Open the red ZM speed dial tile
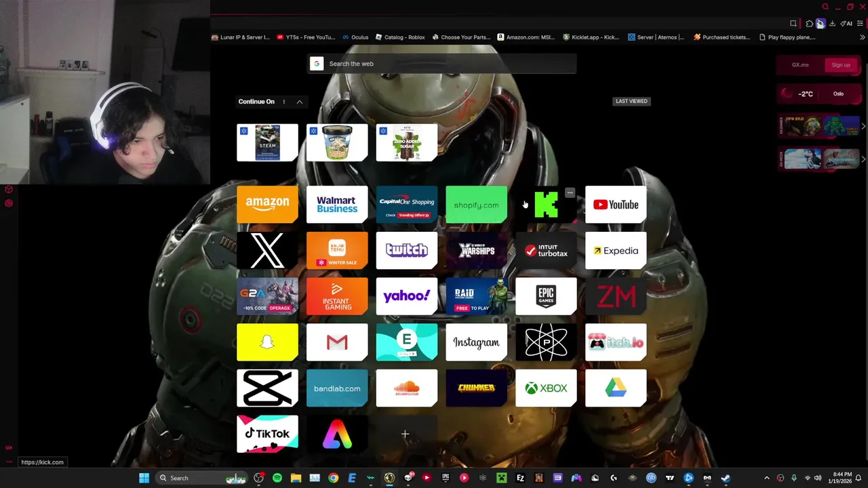 coord(616,296)
